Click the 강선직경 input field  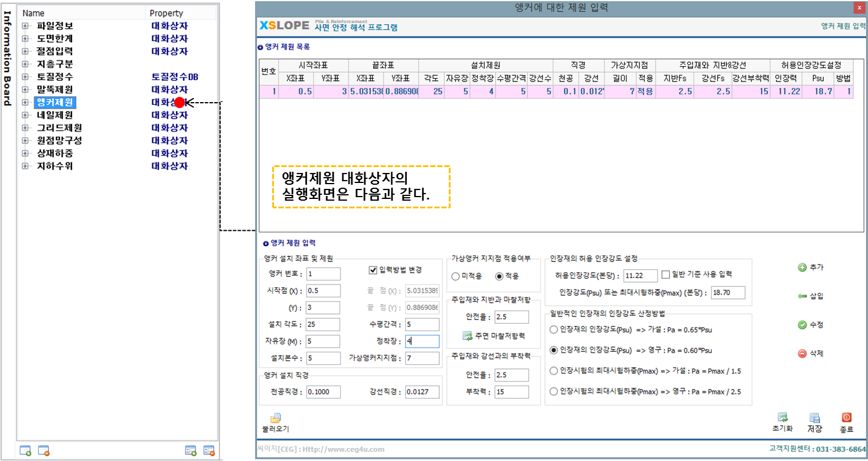coord(422,392)
